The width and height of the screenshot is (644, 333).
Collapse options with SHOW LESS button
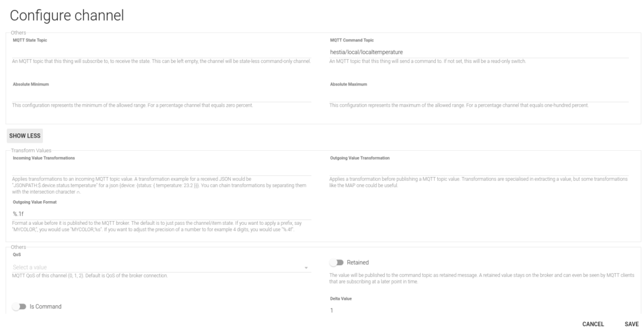[25, 136]
